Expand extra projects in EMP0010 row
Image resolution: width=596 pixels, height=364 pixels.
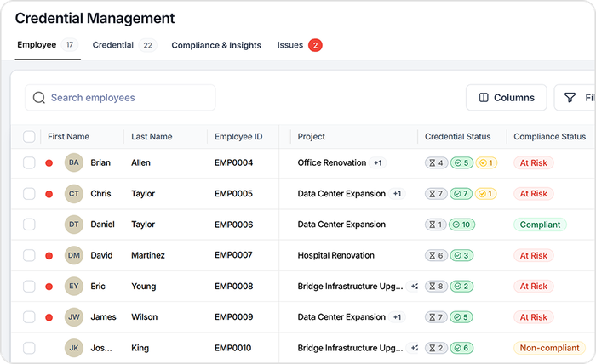413,348
